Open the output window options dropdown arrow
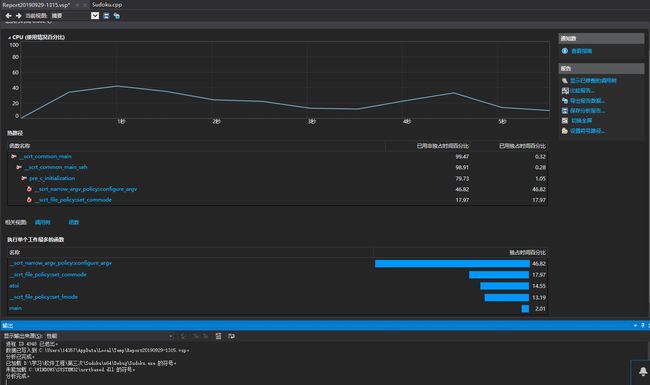 tap(635, 326)
